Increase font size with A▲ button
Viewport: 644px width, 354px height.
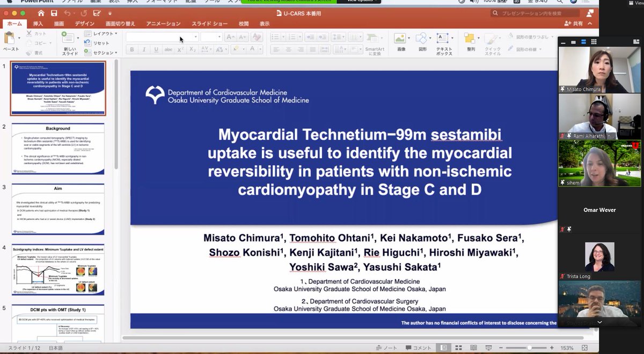231,37
